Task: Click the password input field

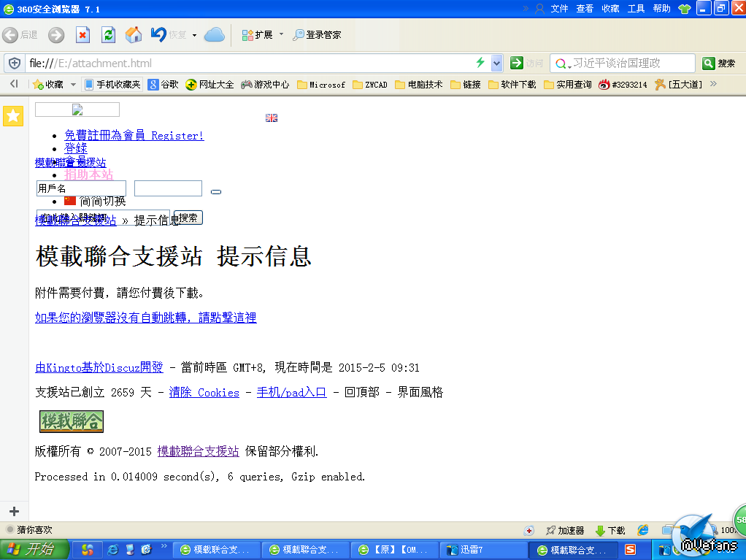Action: click(169, 188)
